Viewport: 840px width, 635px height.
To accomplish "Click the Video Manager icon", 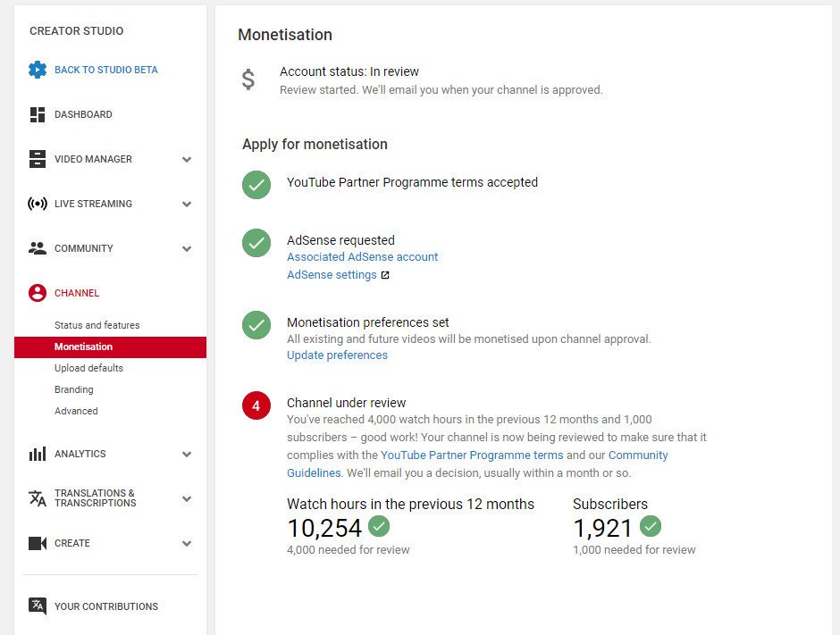I will (38, 159).
